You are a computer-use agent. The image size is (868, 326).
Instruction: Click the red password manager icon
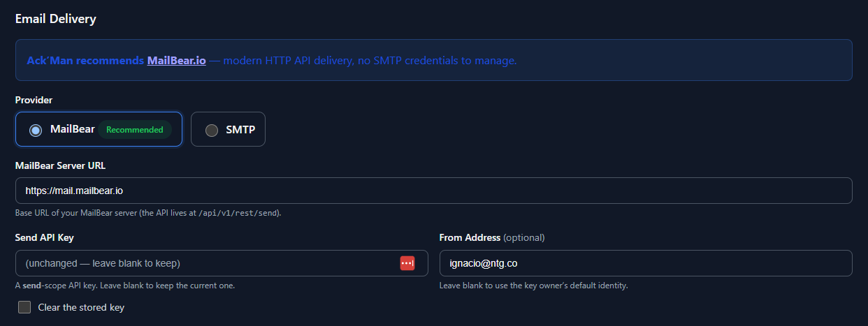(x=407, y=263)
